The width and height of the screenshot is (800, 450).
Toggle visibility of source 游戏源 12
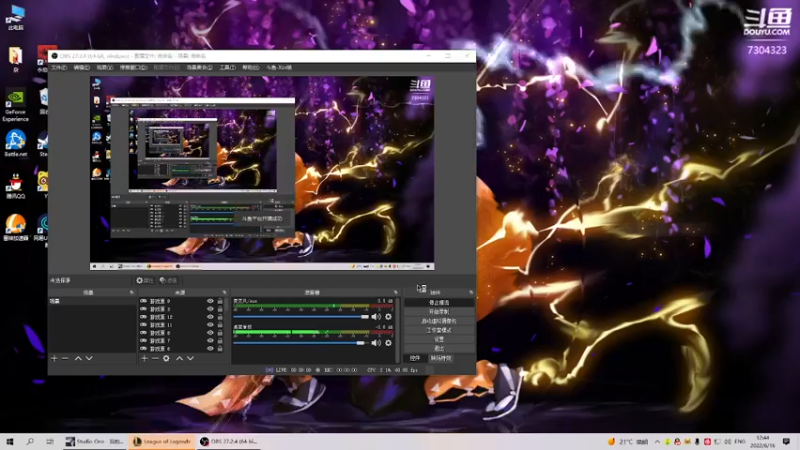point(210,317)
